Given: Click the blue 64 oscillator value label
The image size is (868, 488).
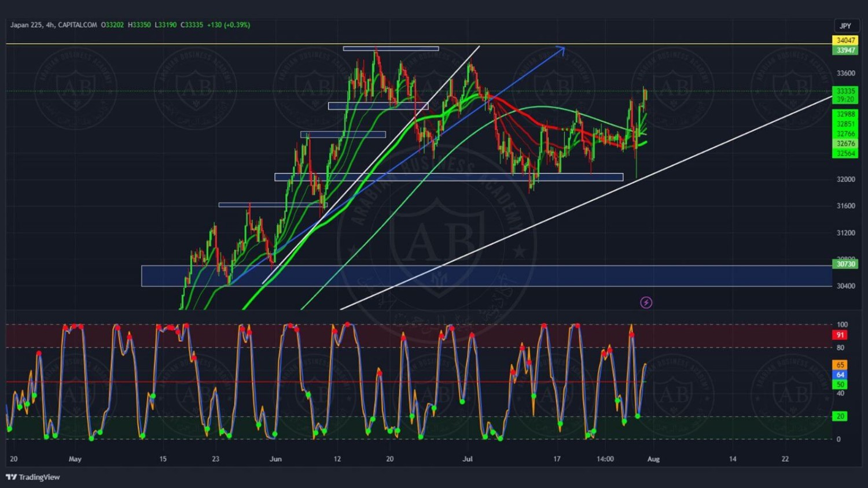Looking at the screenshot, I should click(x=840, y=375).
